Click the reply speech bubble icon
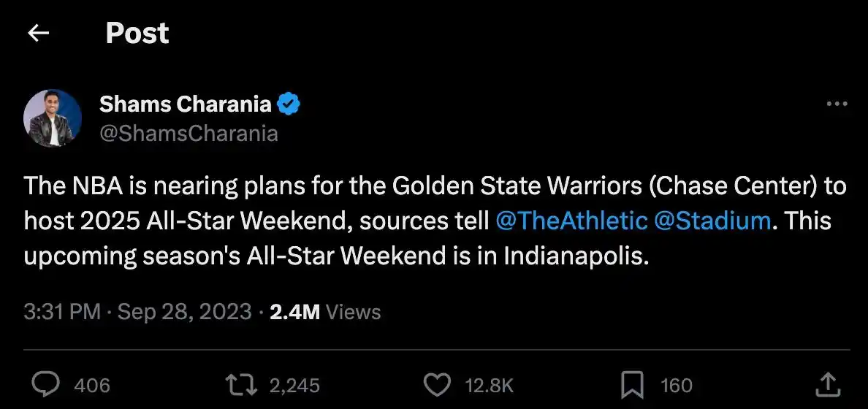868x409 pixels. pyautogui.click(x=47, y=384)
